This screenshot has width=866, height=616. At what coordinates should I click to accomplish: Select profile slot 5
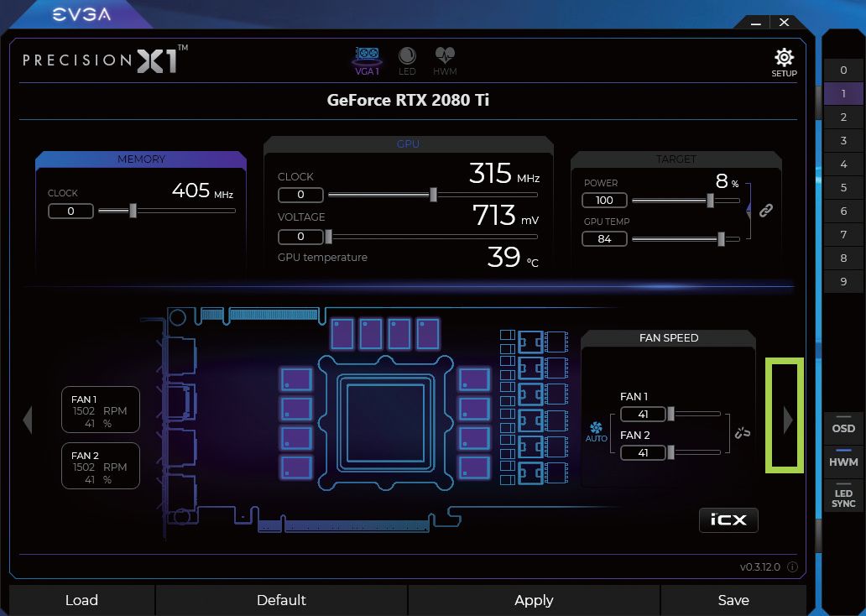[843, 187]
